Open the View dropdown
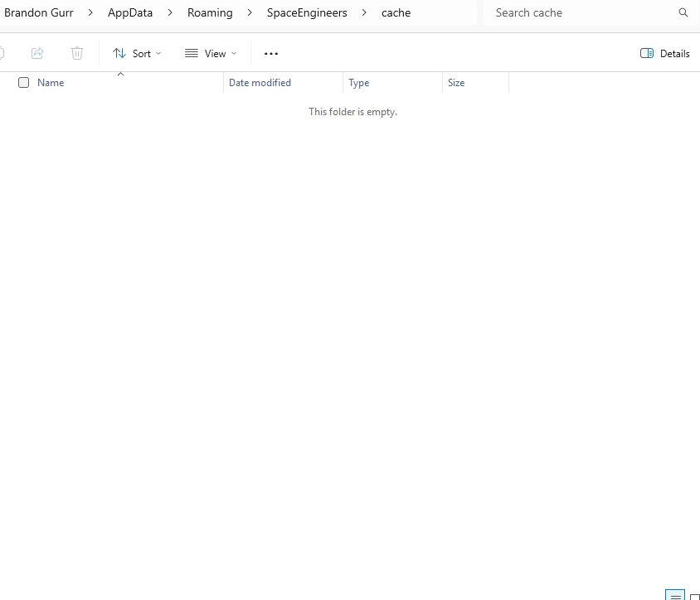 tap(211, 53)
